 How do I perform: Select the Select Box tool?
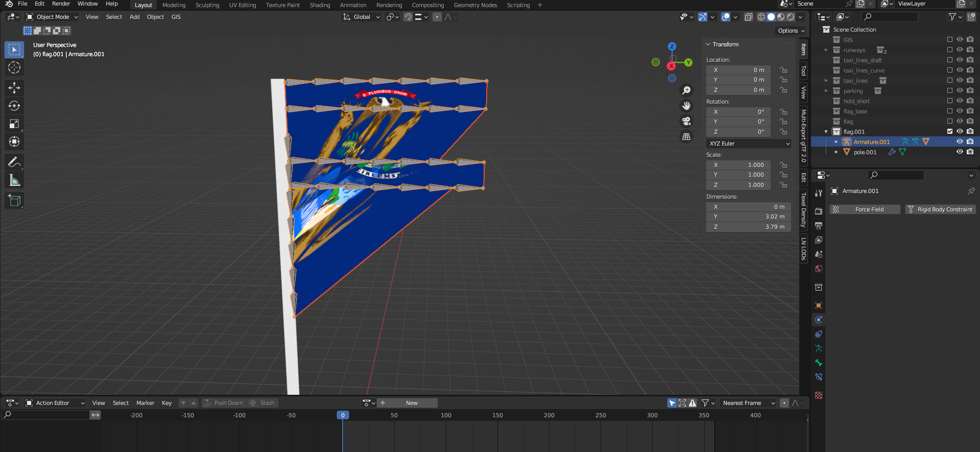tap(14, 50)
